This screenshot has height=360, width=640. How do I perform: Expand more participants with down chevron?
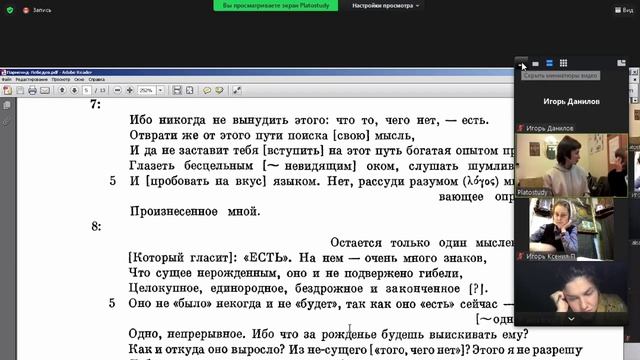[x=571, y=319]
